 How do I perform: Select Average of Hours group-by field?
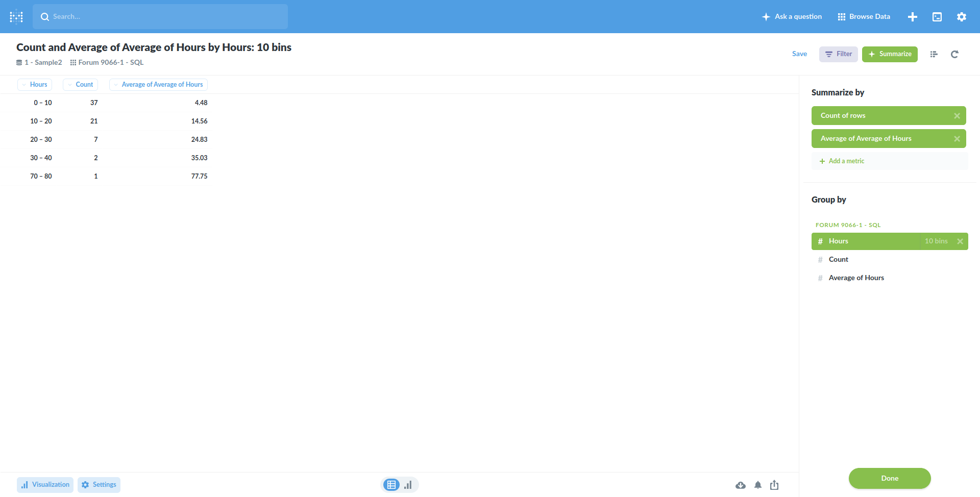click(890, 278)
